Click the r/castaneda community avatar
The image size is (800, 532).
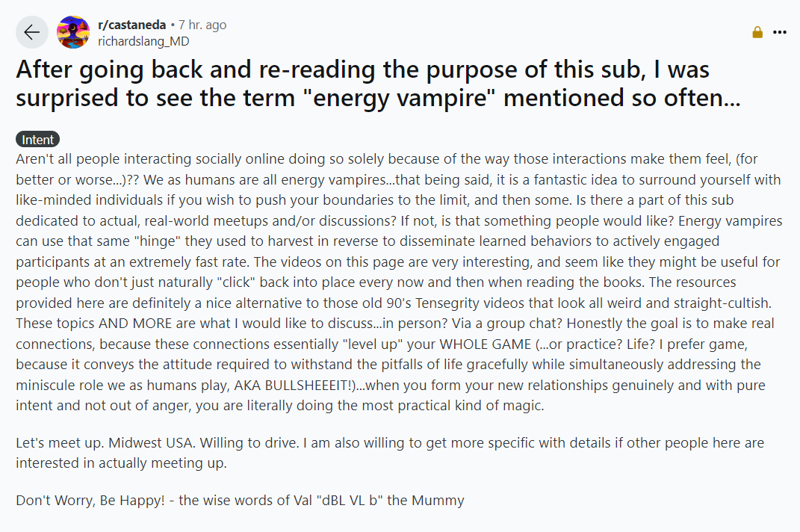73,32
